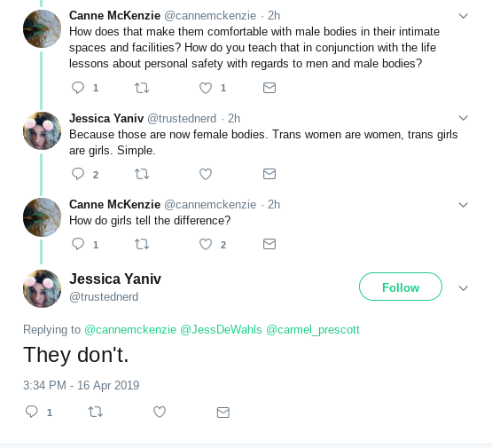
Task: Follow Jessica Yaniv
Action: click(x=401, y=287)
